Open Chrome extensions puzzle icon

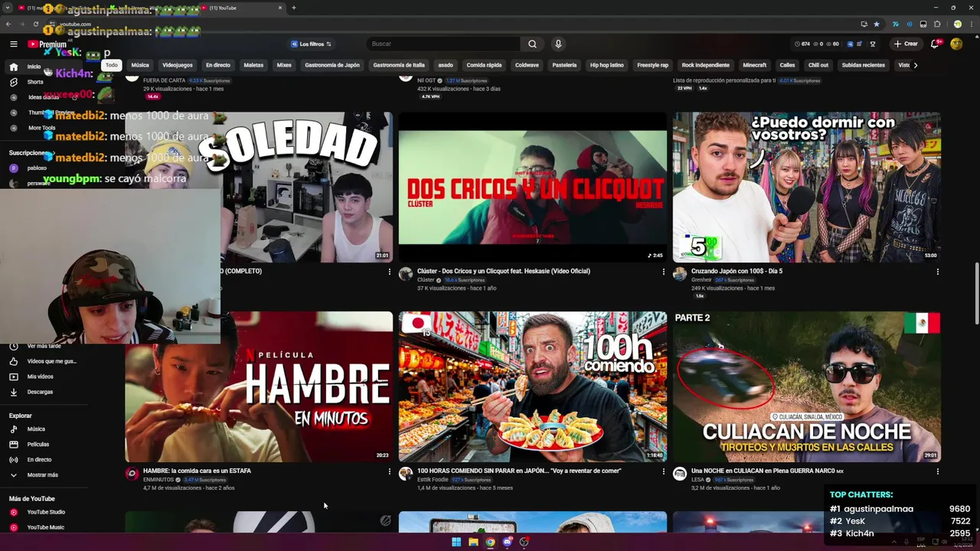pos(937,24)
